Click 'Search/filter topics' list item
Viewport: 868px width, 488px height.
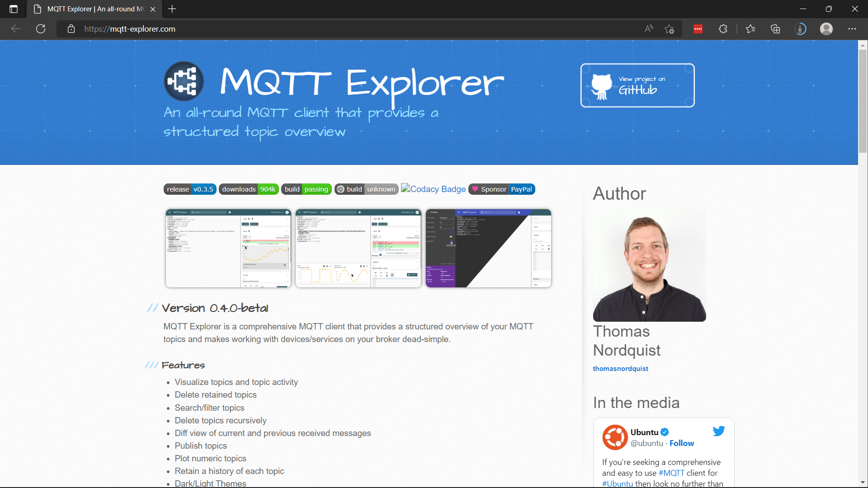209,408
